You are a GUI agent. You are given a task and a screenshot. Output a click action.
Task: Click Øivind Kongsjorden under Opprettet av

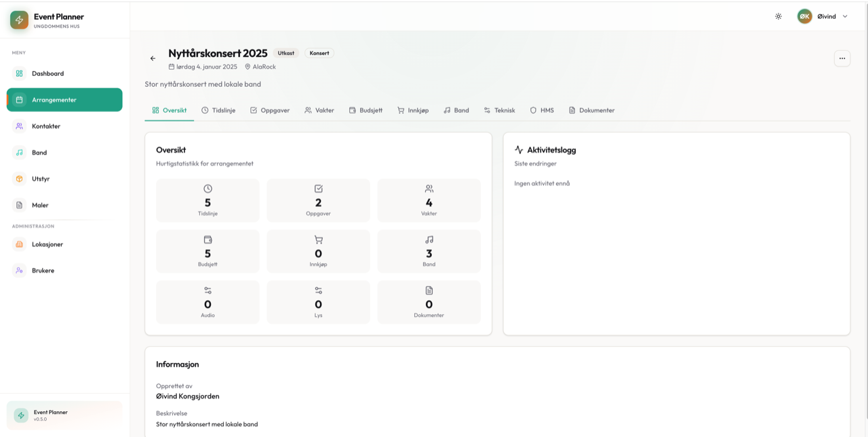click(186, 396)
